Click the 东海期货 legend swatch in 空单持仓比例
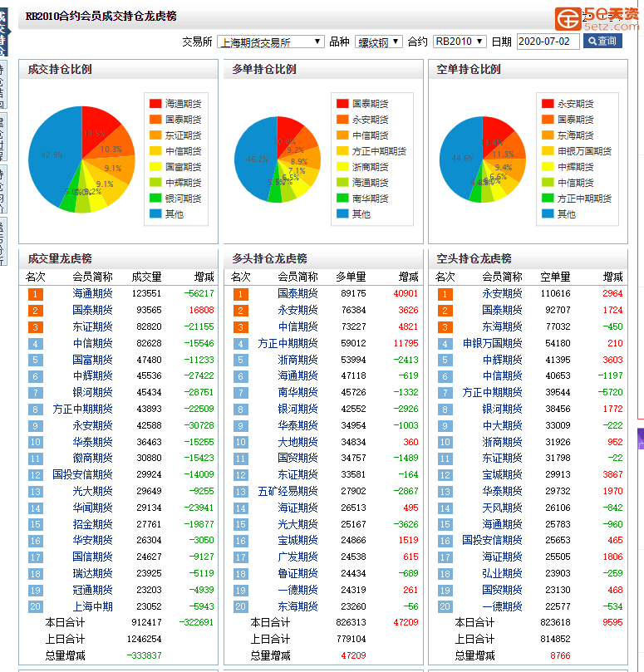The image size is (644, 672). (548, 135)
